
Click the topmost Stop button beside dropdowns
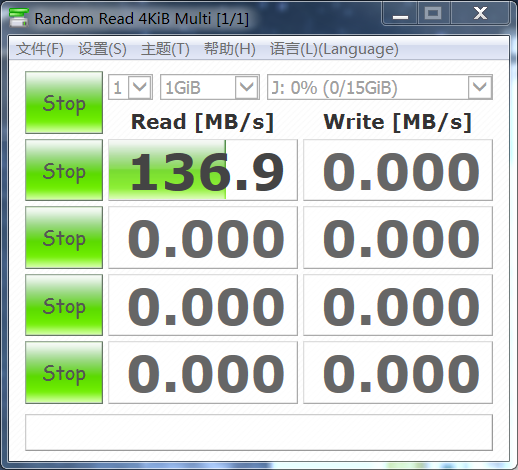pyautogui.click(x=64, y=102)
